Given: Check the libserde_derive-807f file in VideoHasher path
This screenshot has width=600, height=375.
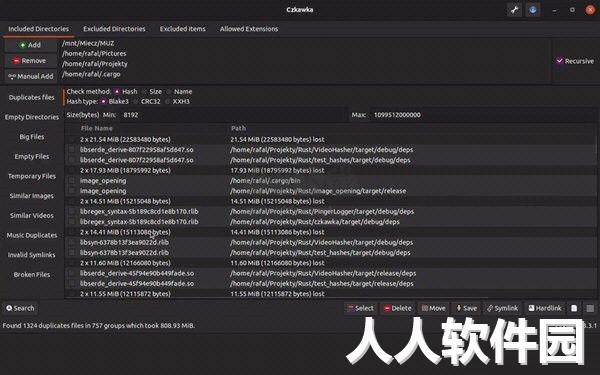Looking at the screenshot, I should coord(72,150).
